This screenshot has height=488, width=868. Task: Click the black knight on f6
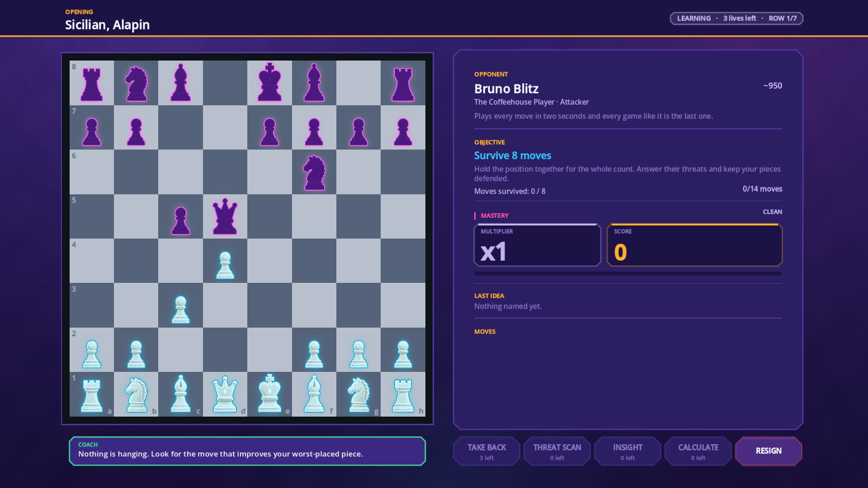314,172
